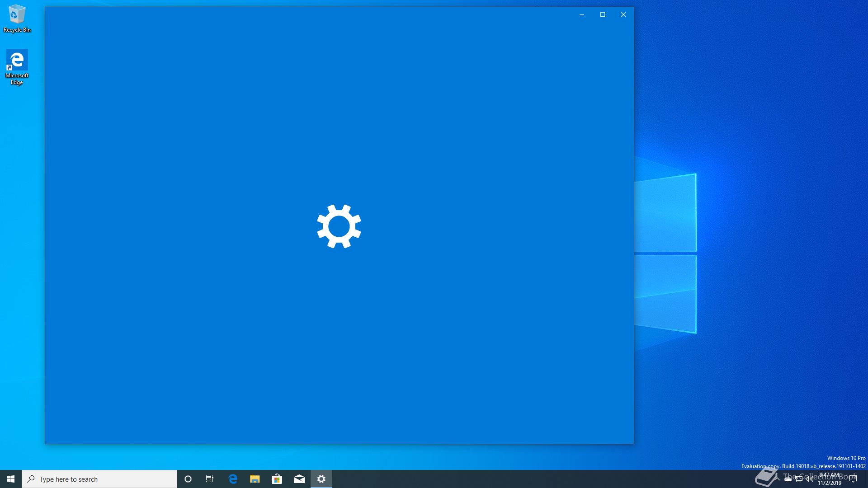The width and height of the screenshot is (868, 488).
Task: Select the Microsoft Edge desktop shortcut
Action: 17,67
